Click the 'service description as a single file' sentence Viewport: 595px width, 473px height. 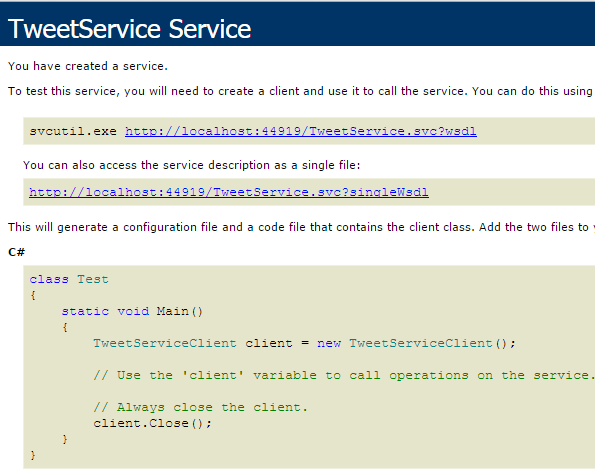click(191, 165)
